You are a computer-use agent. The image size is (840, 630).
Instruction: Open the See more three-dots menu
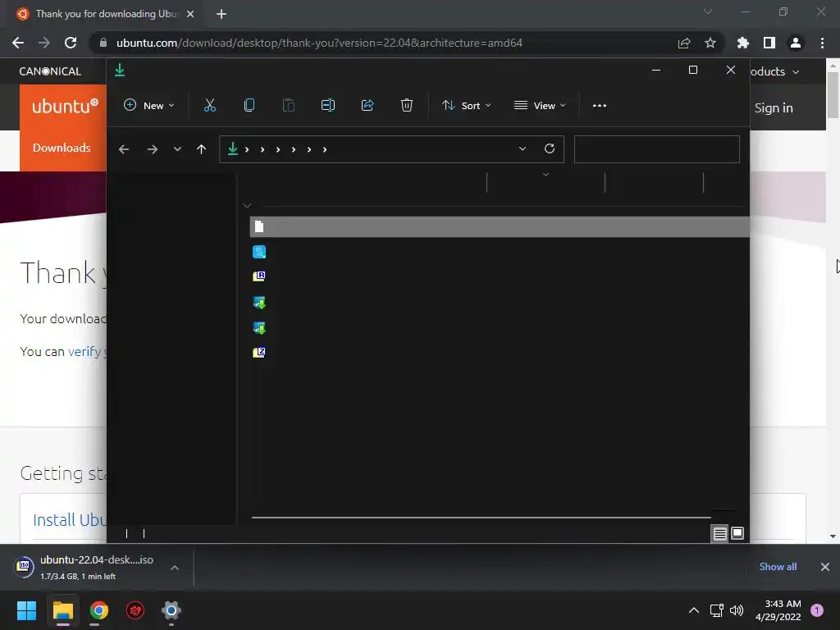pyautogui.click(x=600, y=106)
